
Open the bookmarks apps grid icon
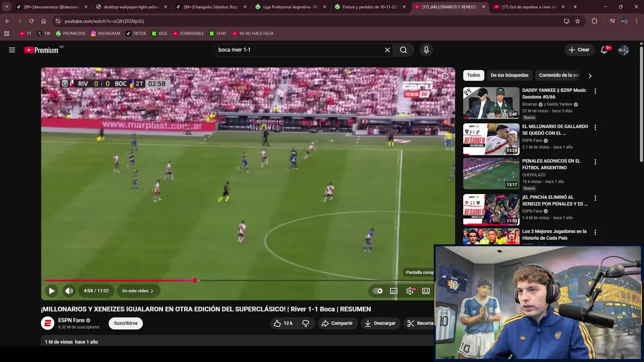tap(7, 34)
